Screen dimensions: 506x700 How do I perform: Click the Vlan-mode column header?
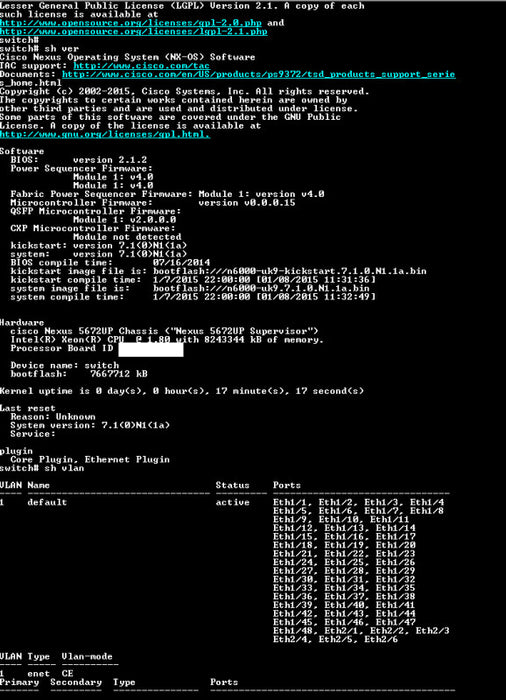pyautogui.click(x=87, y=656)
